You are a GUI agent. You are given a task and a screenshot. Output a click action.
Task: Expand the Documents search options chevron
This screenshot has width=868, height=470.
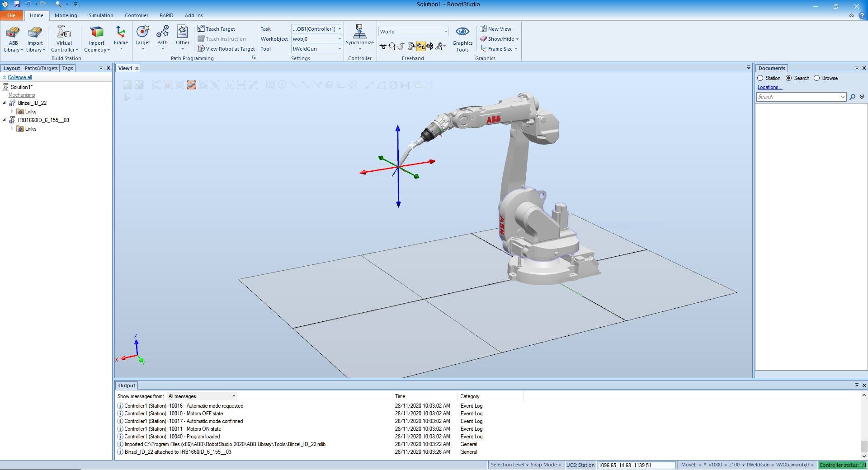pyautogui.click(x=862, y=97)
